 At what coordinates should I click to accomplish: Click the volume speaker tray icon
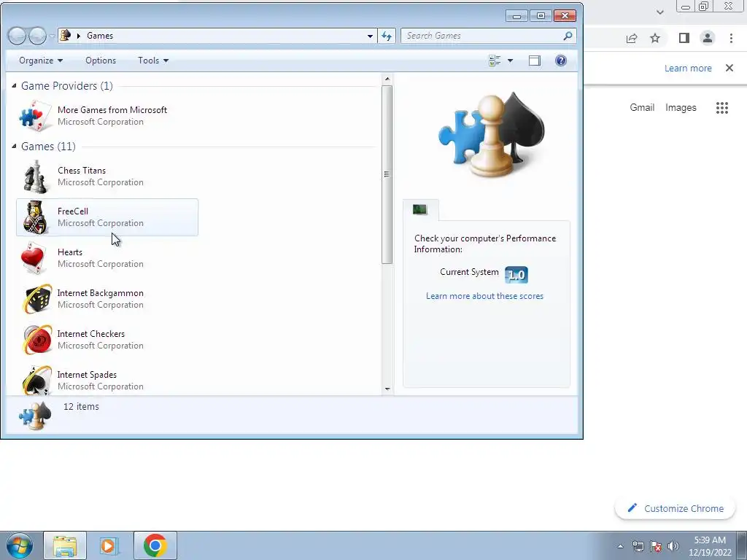673,546
